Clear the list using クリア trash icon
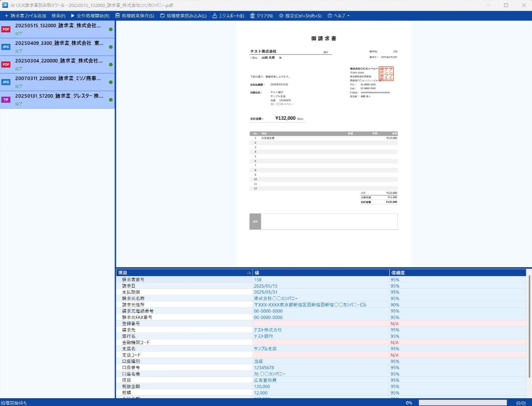This screenshot has height=406, width=532. click(253, 16)
